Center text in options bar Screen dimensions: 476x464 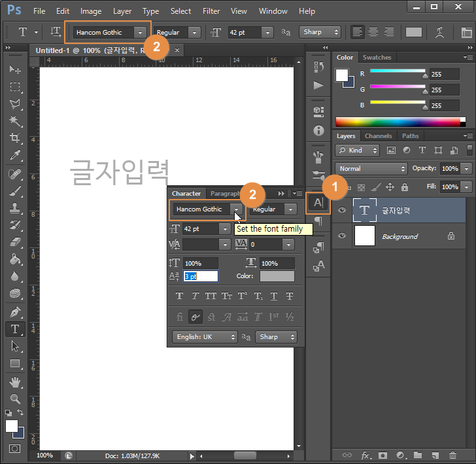point(373,32)
